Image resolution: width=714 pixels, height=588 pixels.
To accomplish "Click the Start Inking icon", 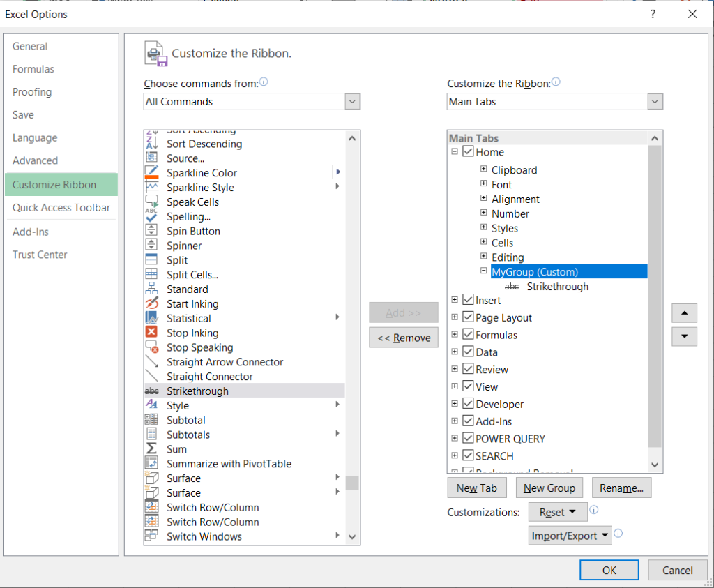I will pos(151,304).
